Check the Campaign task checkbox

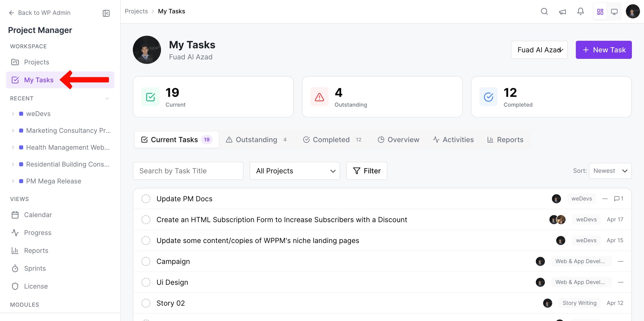tap(146, 261)
